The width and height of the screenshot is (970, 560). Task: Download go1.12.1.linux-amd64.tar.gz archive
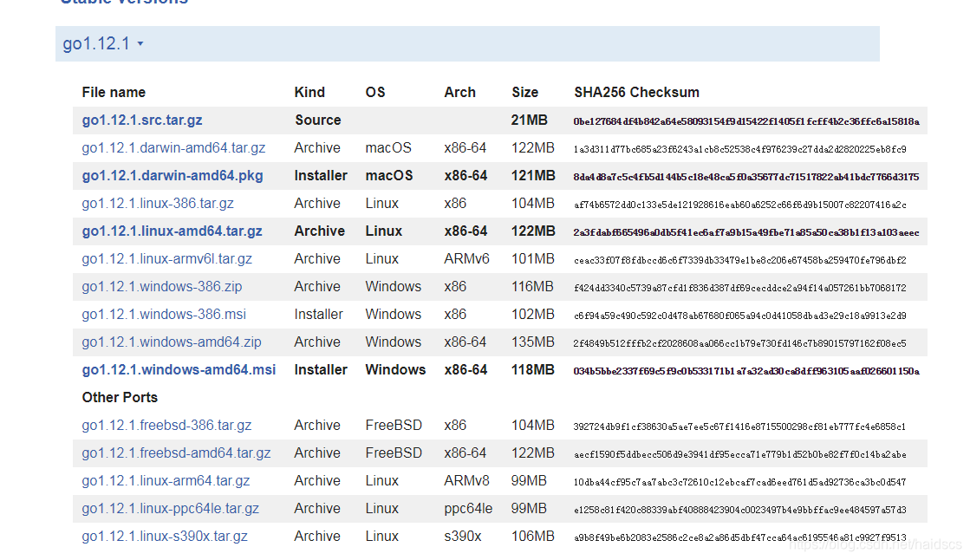tap(172, 231)
